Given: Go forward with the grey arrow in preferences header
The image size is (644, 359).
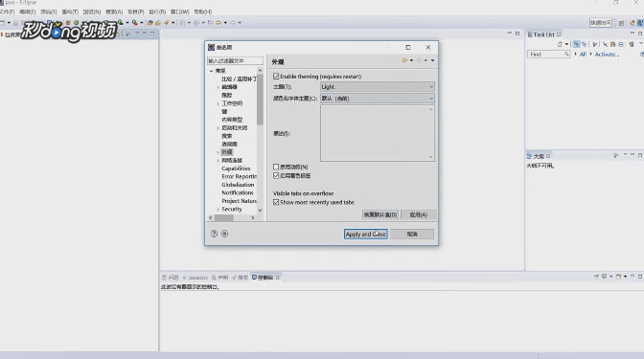Looking at the screenshot, I should (419, 60).
